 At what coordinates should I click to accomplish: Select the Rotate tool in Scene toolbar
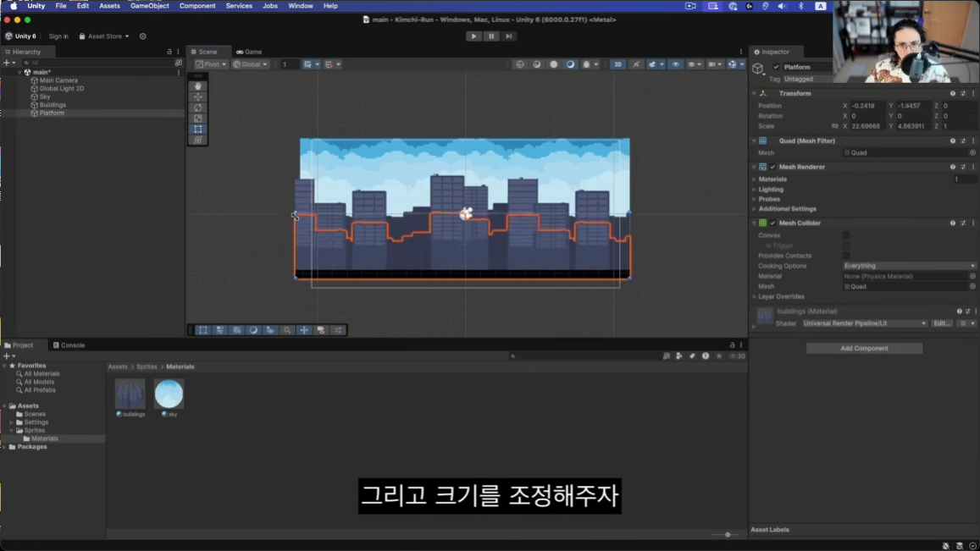[198, 107]
